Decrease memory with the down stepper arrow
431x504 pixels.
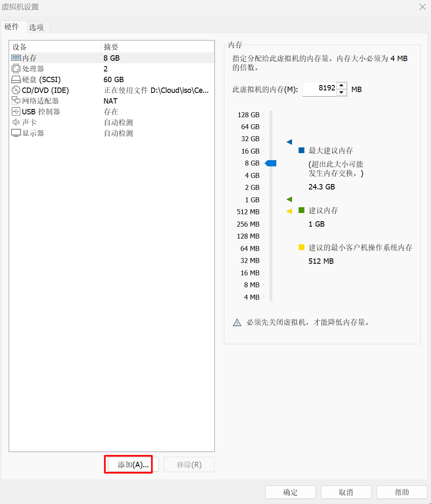point(342,92)
